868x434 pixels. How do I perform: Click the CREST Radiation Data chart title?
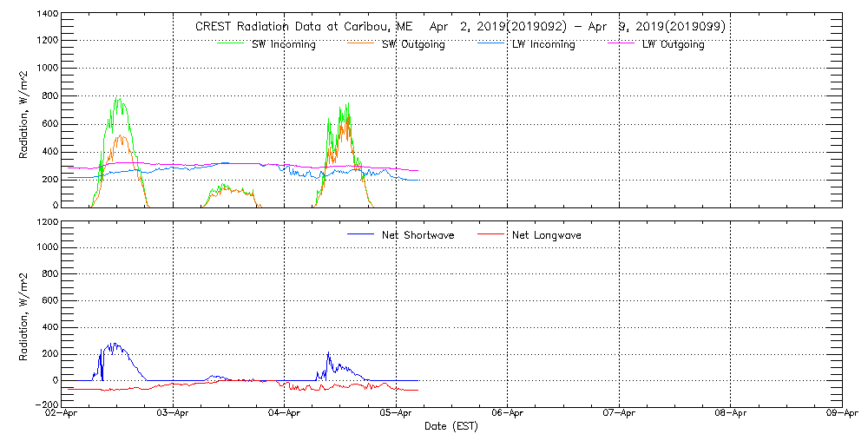[460, 27]
